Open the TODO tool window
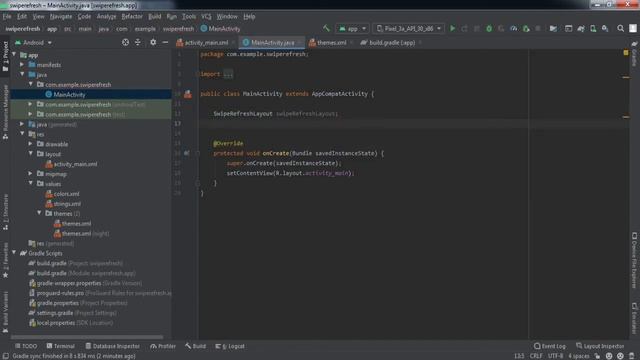The height and width of the screenshot is (360, 640). pos(26,346)
